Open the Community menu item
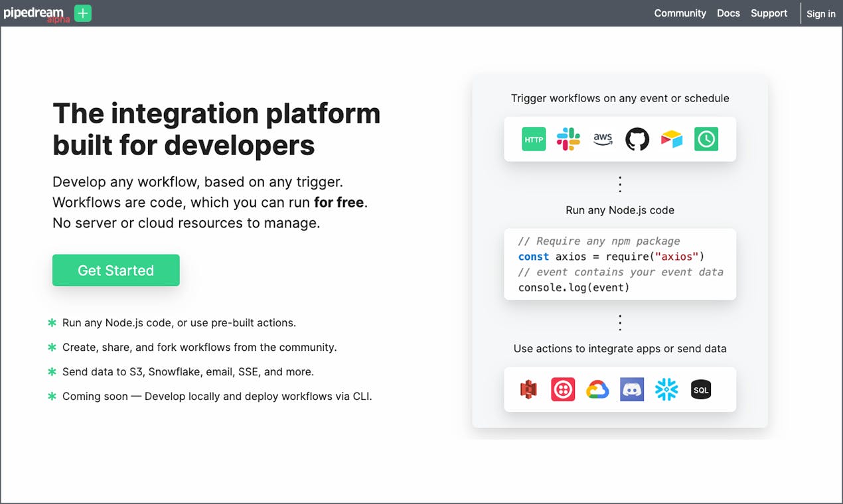Screen dimensions: 843x504 [680, 13]
